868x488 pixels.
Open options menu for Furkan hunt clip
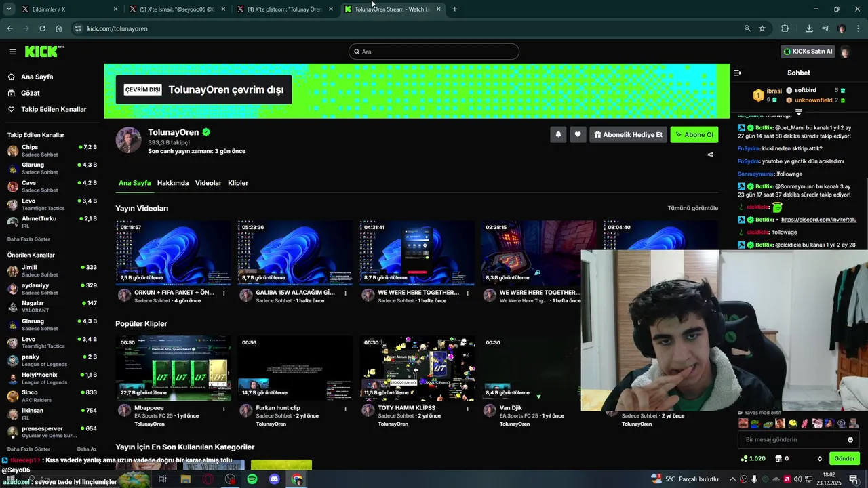pyautogui.click(x=345, y=409)
